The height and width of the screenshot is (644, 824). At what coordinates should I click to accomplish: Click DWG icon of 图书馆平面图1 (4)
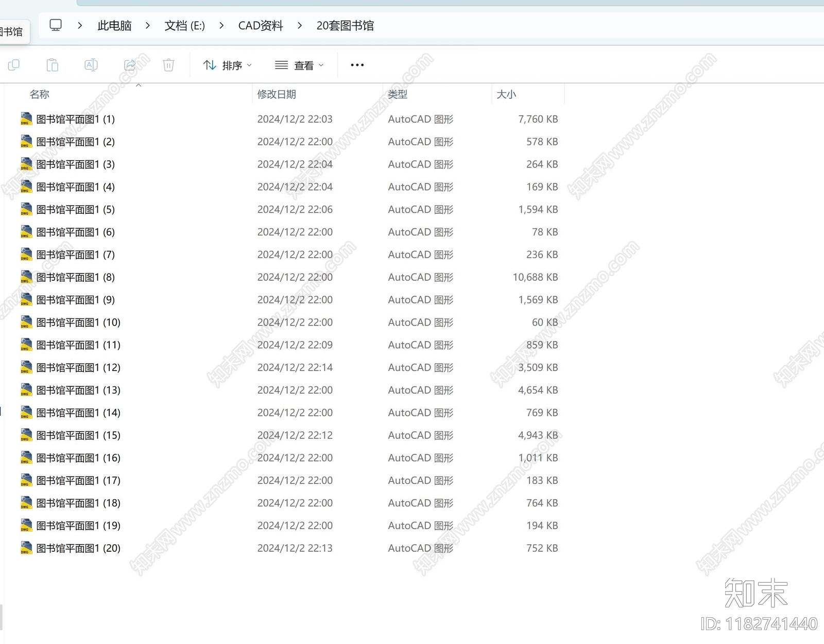click(x=26, y=187)
